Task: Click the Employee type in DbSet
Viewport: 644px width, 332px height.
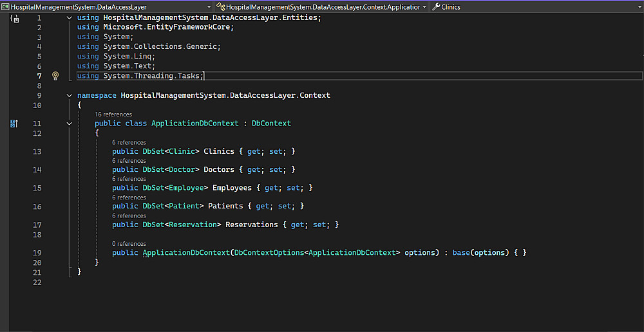Action: point(186,187)
